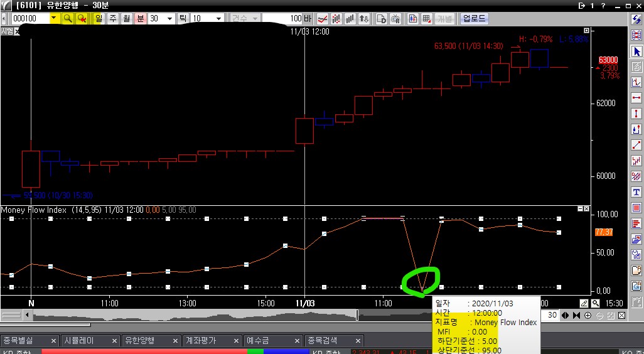The width and height of the screenshot is (644, 354).
Task: Toggle the weekly (주) period button
Action: pos(112,18)
